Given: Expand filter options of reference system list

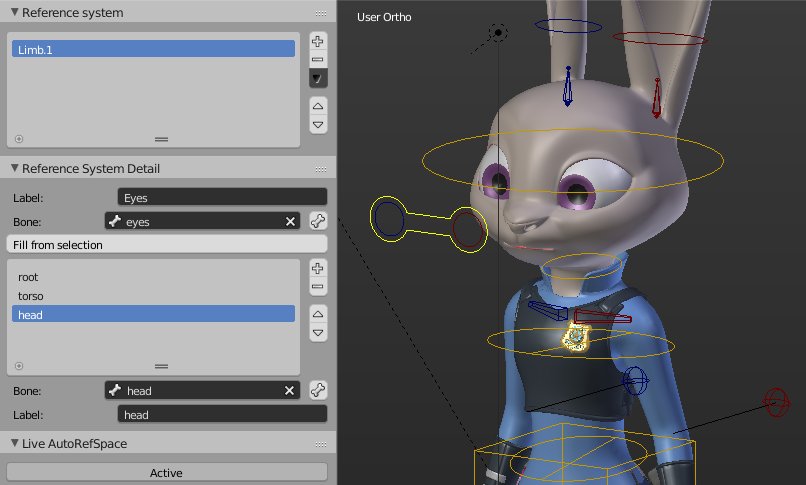Looking at the screenshot, I should tap(19, 139).
